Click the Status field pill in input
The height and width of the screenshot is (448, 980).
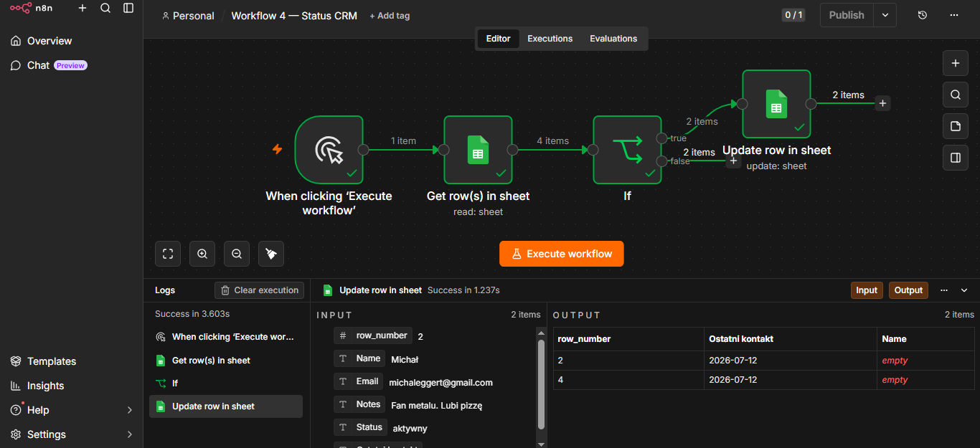coord(361,427)
